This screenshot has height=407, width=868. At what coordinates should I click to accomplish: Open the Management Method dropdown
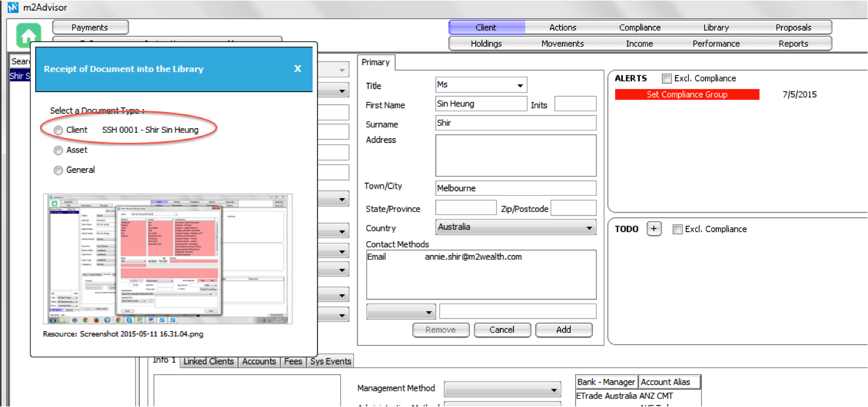[502, 389]
